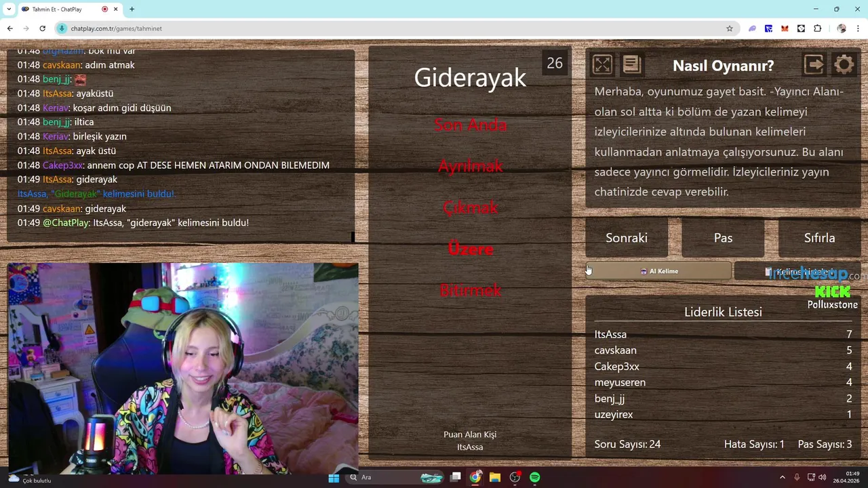Open the Chrome profile avatar
868x488 pixels.
pos(842,28)
